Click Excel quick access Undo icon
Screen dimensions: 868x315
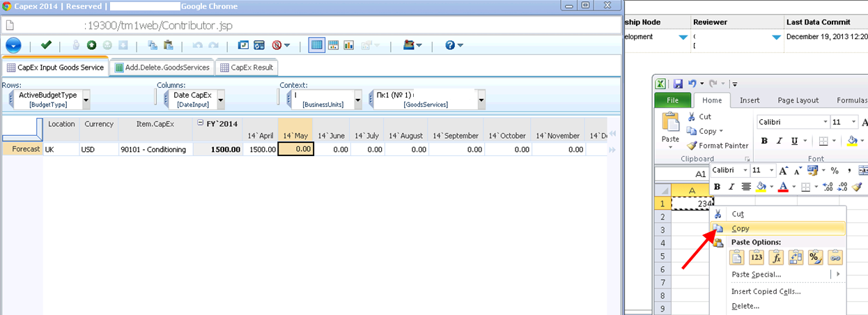click(x=692, y=83)
